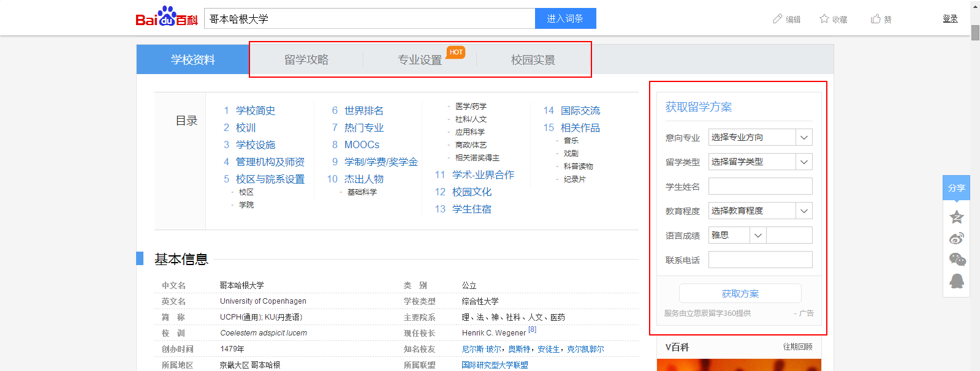Click the 登录 login link
The width and height of the screenshot is (980, 371).
(x=950, y=19)
